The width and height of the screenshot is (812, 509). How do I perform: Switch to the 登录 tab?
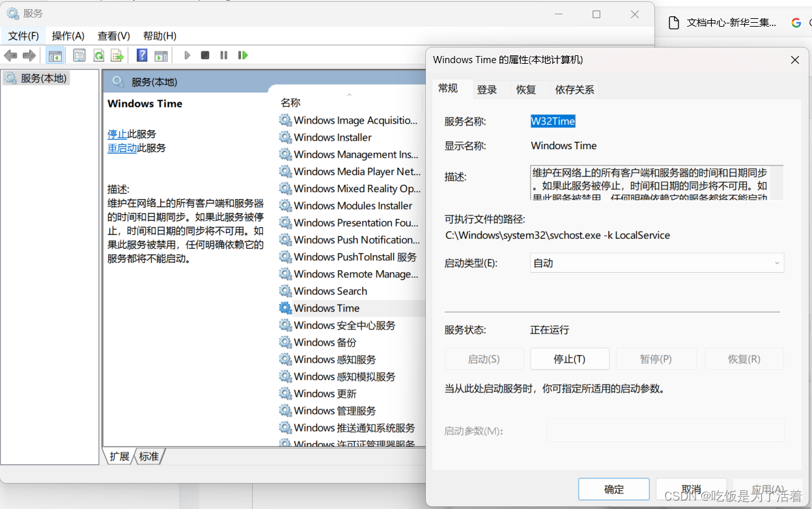point(487,90)
